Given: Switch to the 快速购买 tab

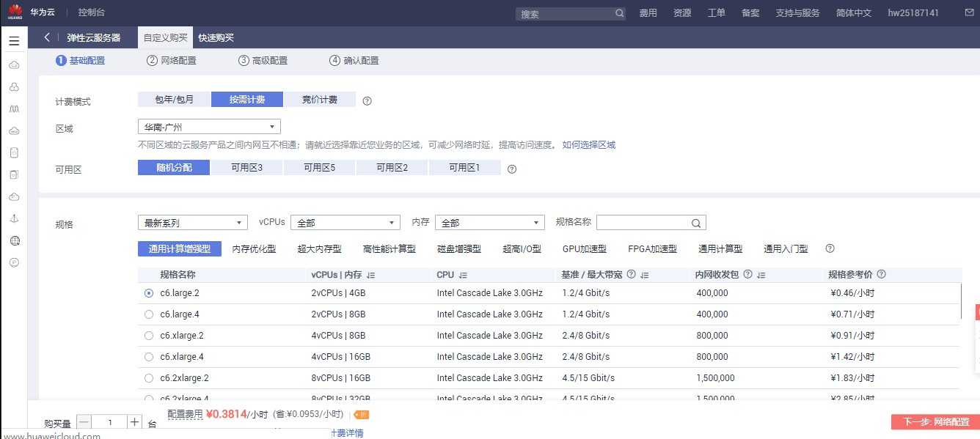Looking at the screenshot, I should click(x=216, y=37).
